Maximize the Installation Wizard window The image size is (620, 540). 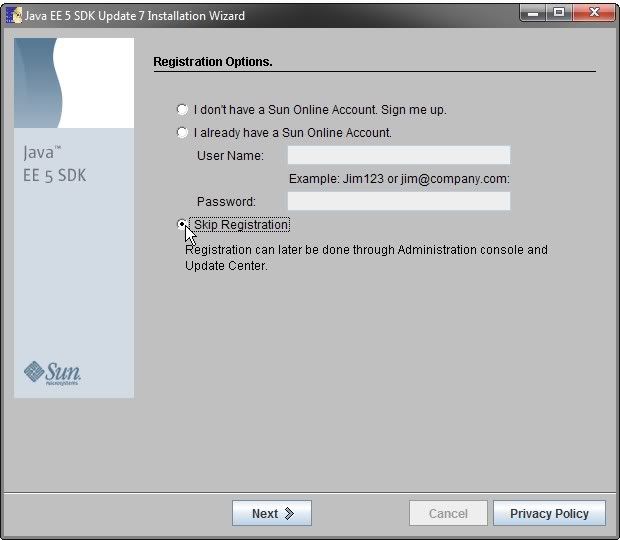coord(558,13)
